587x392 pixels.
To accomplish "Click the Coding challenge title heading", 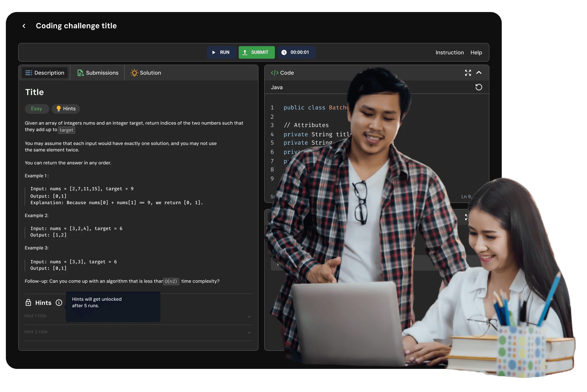I will pyautogui.click(x=76, y=26).
